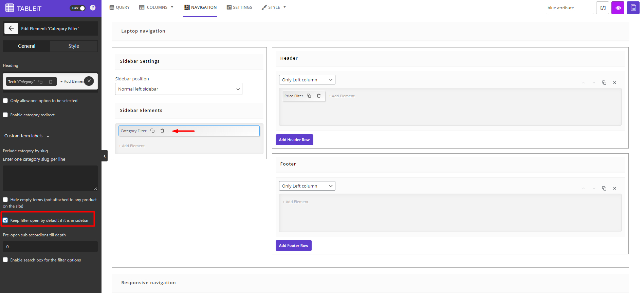Delete the Category Filter sidebar element
Screen dimensions: 644x293
pos(162,131)
